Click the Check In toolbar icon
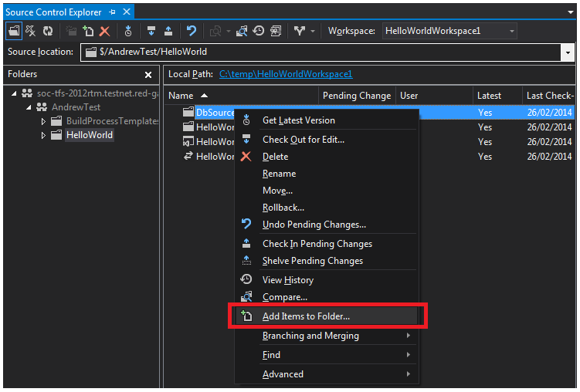This screenshot has width=580, height=392. (x=168, y=32)
